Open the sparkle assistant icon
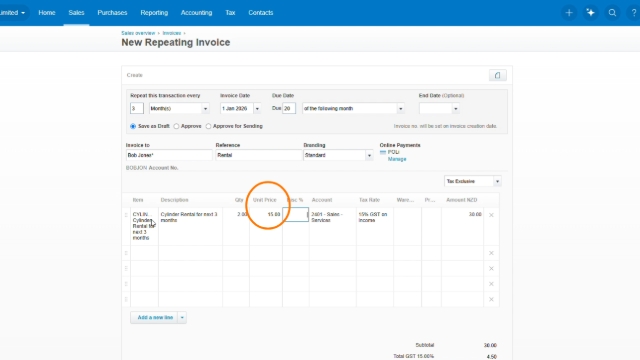 tap(590, 13)
